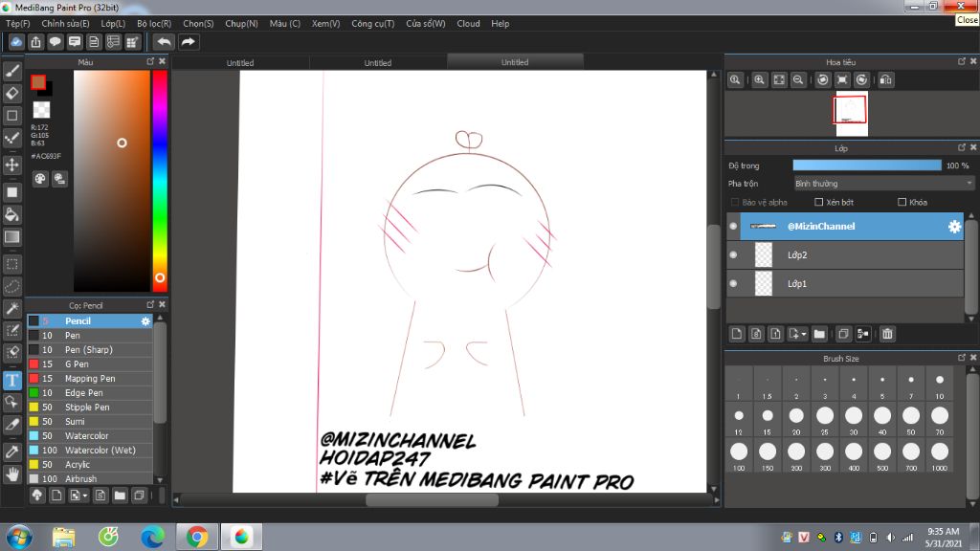Enable the Khóa lock checkbox

click(902, 203)
